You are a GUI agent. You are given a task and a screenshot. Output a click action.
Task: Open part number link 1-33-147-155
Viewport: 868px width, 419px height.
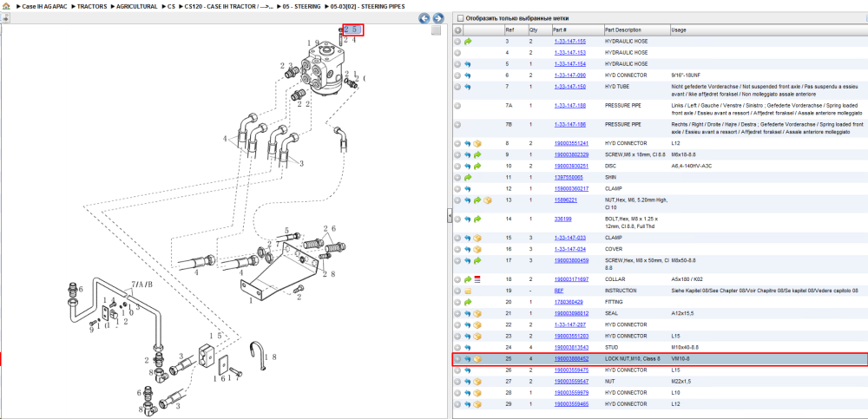[570, 42]
